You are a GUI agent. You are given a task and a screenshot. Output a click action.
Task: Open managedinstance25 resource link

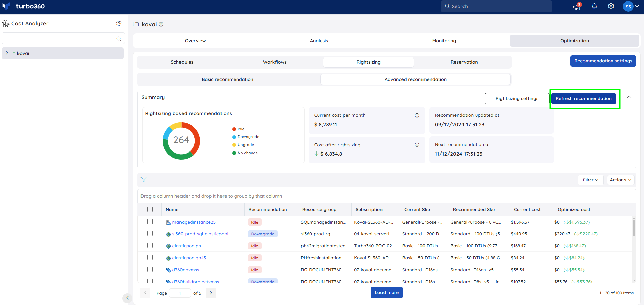pyautogui.click(x=194, y=222)
